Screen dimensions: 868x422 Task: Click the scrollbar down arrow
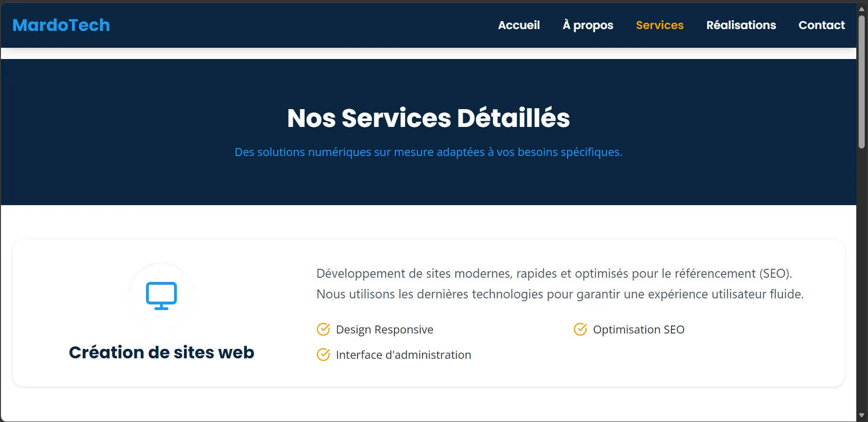pyautogui.click(x=862, y=415)
